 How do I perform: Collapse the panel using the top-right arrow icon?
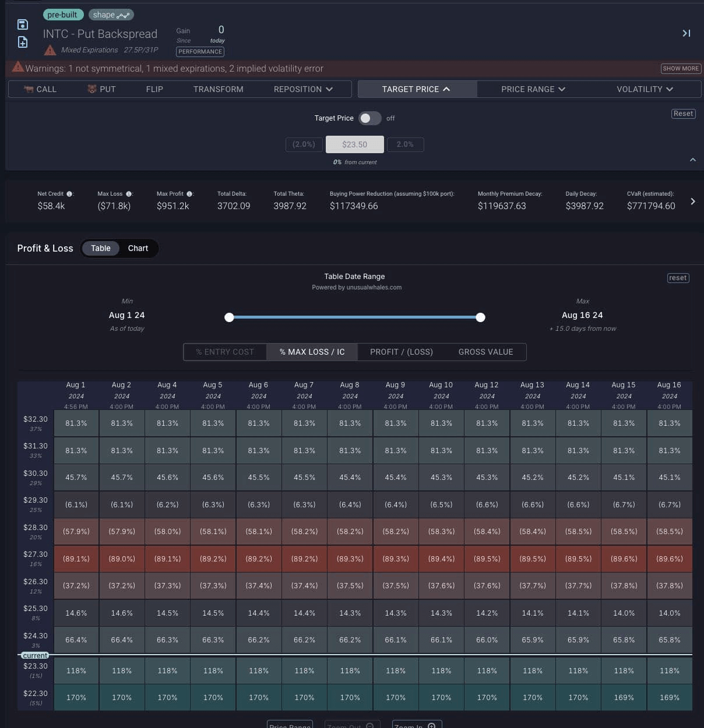coord(686,33)
